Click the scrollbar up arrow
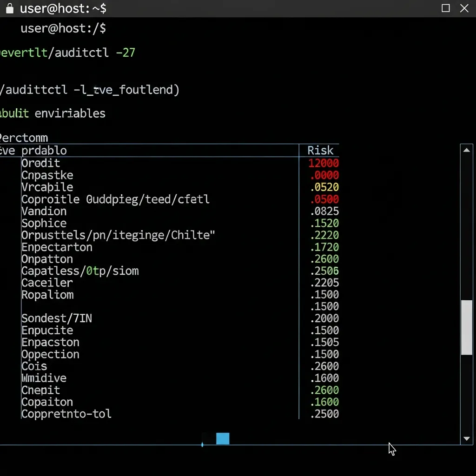Screen dimensions: 476x476 [x=467, y=149]
